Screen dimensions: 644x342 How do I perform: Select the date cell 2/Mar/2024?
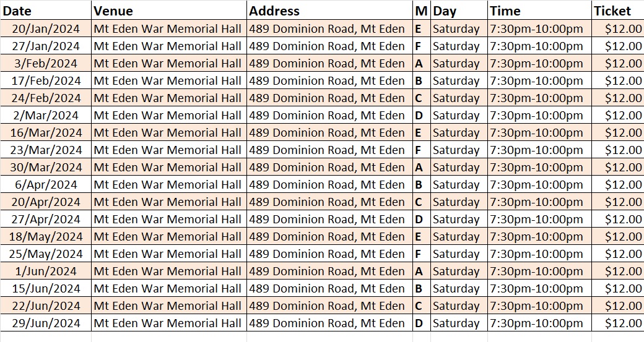[46, 115]
